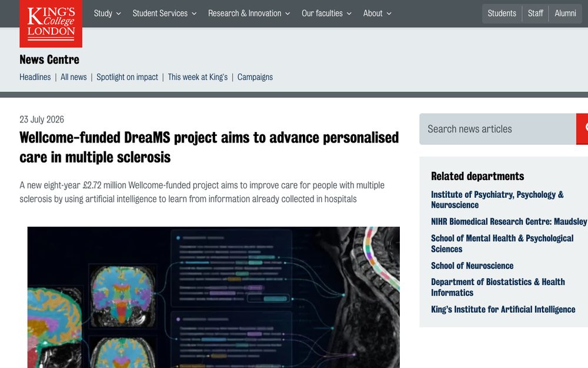Open the Students portal link

502,14
